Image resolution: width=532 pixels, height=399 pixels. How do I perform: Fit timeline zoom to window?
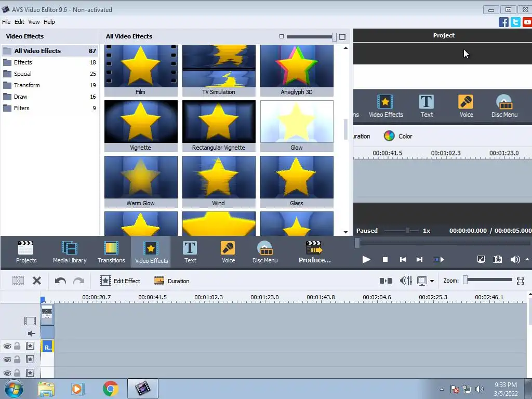pos(521,281)
